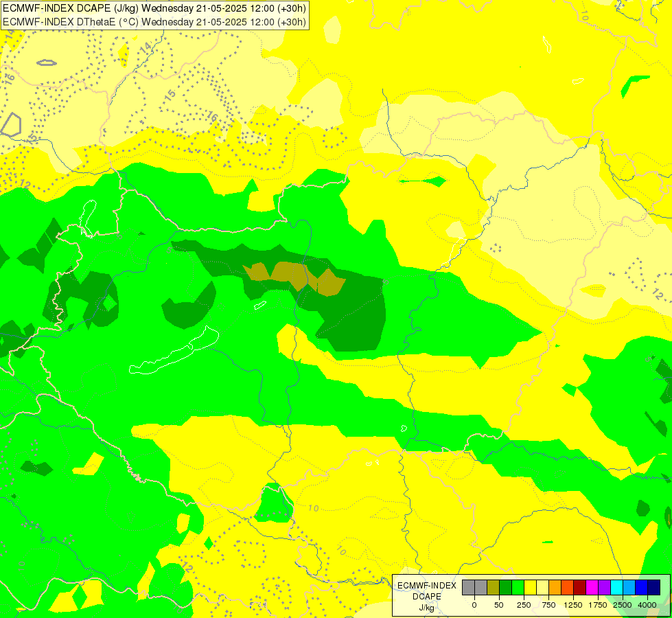
Task: Select the purple legend swatch
Action: point(604,587)
